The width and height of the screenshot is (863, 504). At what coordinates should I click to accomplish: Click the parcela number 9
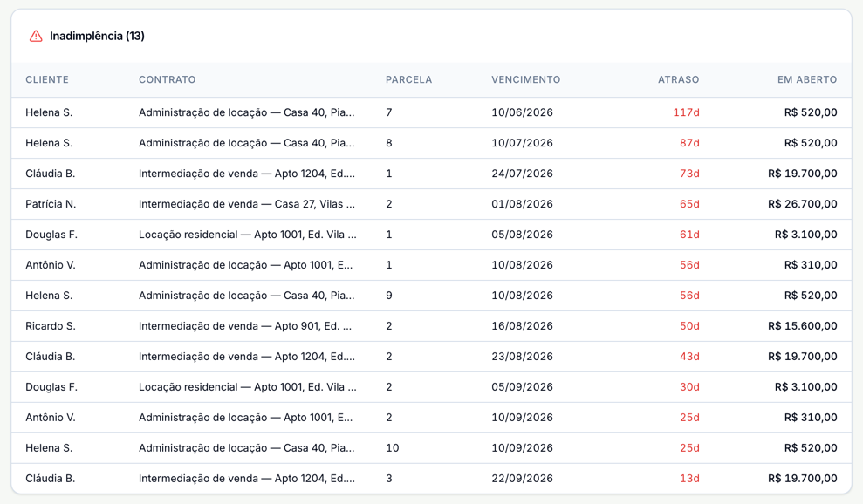pos(389,296)
